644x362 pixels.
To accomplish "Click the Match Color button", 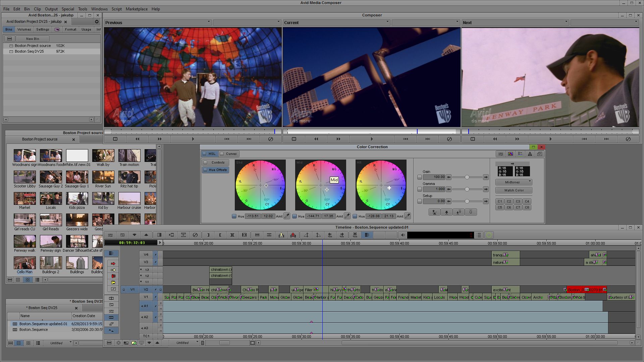I will (514, 190).
